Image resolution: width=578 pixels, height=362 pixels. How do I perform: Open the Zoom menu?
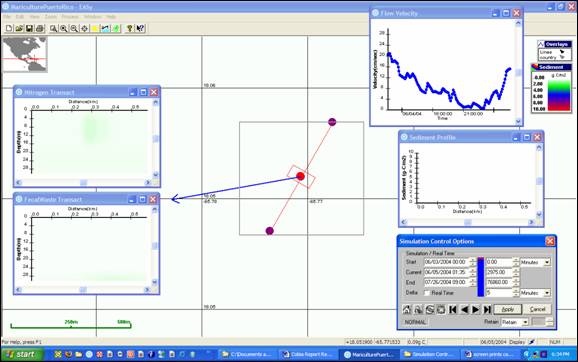click(51, 17)
